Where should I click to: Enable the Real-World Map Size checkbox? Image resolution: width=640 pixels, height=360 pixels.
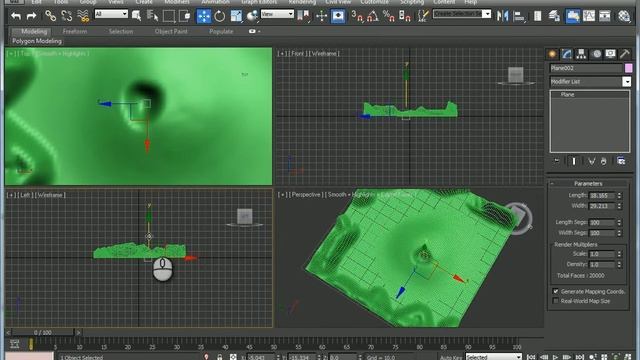coord(556,301)
